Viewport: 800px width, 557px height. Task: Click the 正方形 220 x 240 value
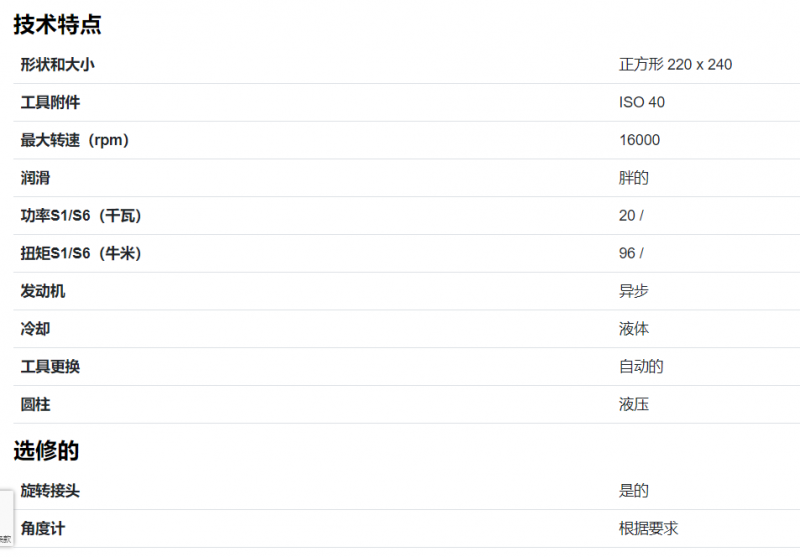click(x=675, y=65)
